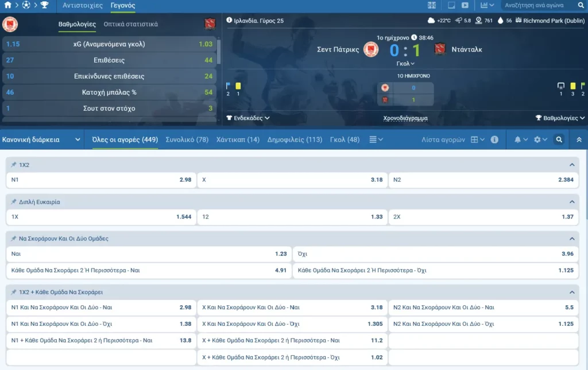Select Όχι at 3.96 both teams score
The image size is (588, 370).
pyautogui.click(x=436, y=254)
